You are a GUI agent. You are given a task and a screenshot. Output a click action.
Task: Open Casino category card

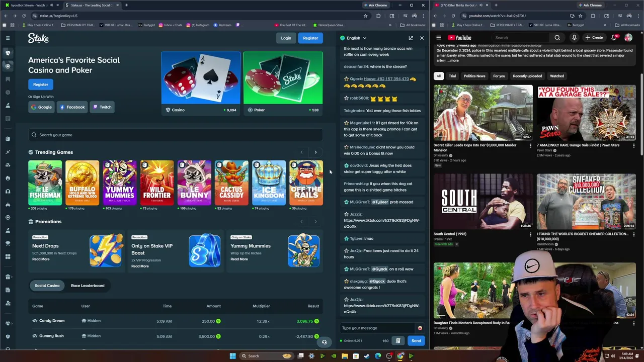tap(201, 83)
